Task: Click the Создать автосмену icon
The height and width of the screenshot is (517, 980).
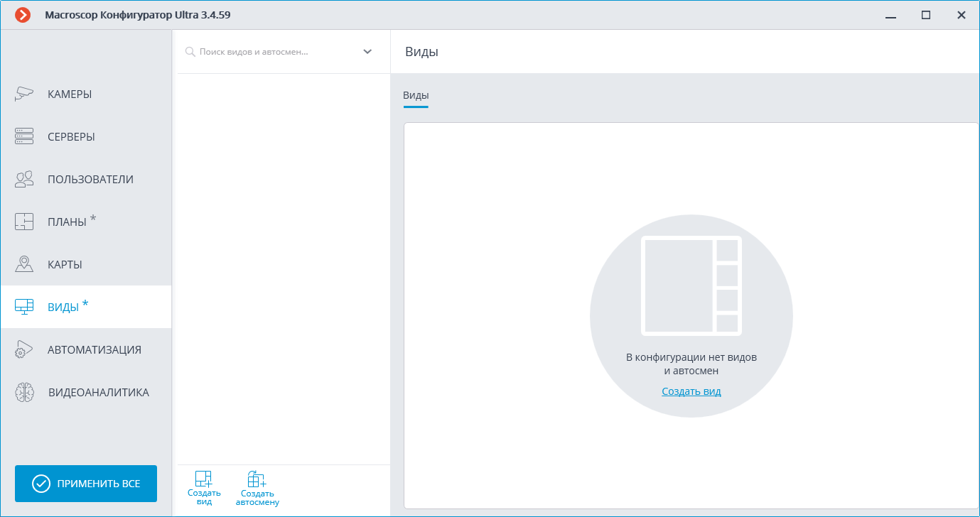Action: point(257,479)
